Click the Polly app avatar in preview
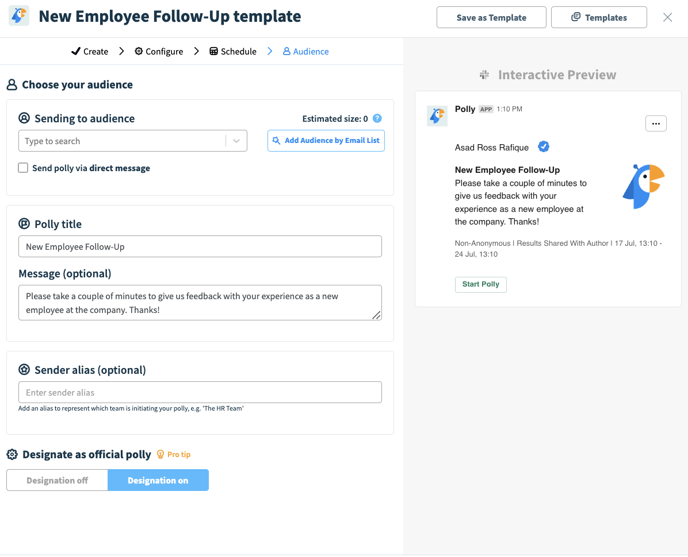The width and height of the screenshot is (688, 557). pyautogui.click(x=437, y=116)
